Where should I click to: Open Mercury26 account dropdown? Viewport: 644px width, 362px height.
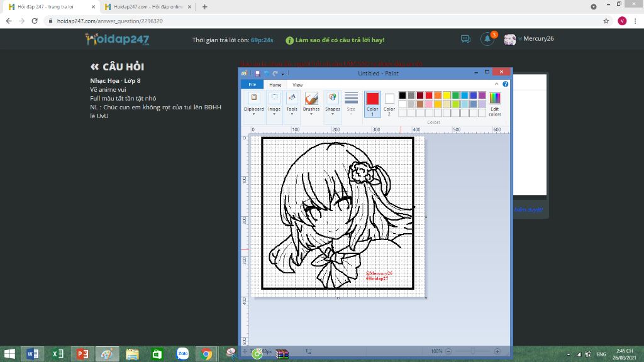(520, 39)
